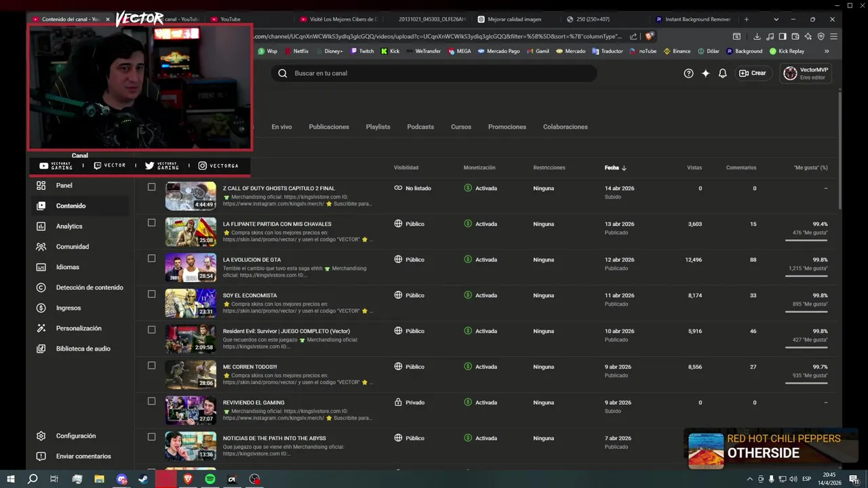Switch to the Colaboraciones tab
This screenshot has width=868, height=488.
click(x=565, y=127)
